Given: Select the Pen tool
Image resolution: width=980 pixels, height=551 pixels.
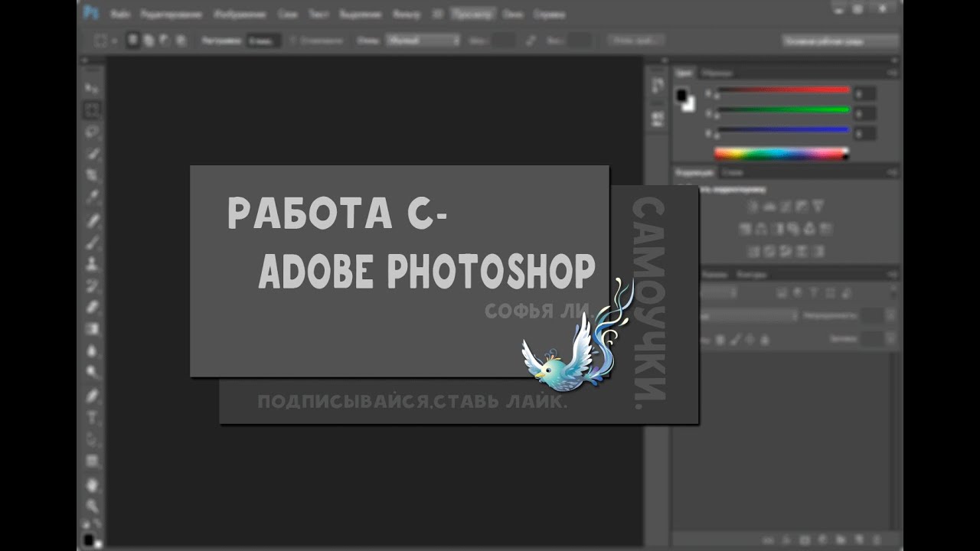Looking at the screenshot, I should tap(92, 396).
